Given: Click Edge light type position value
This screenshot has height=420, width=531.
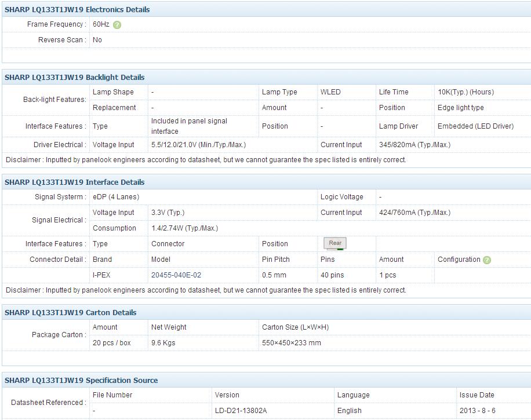Looking at the screenshot, I should pos(460,108).
